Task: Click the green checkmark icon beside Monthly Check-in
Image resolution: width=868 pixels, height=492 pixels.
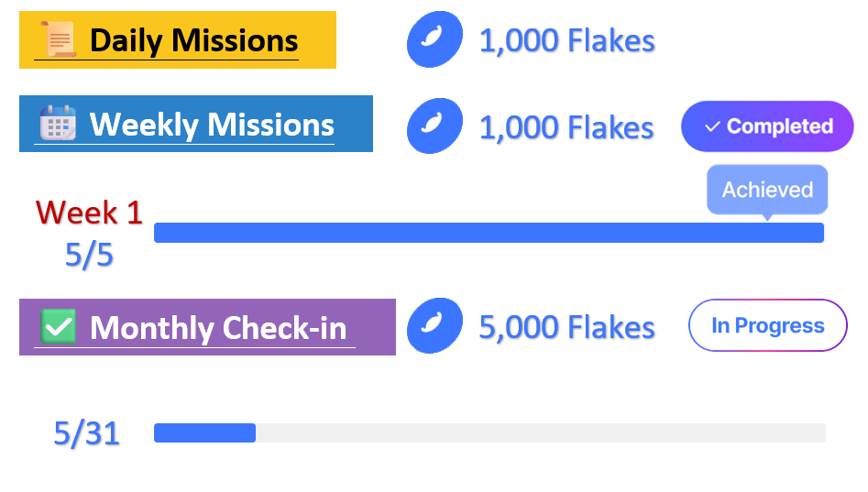Action: pyautogui.click(x=59, y=326)
